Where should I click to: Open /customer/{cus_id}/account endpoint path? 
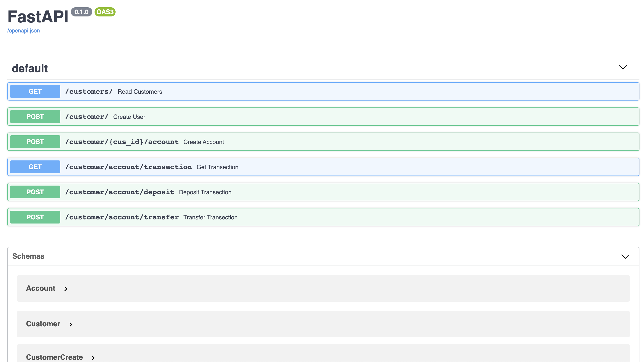(122, 142)
